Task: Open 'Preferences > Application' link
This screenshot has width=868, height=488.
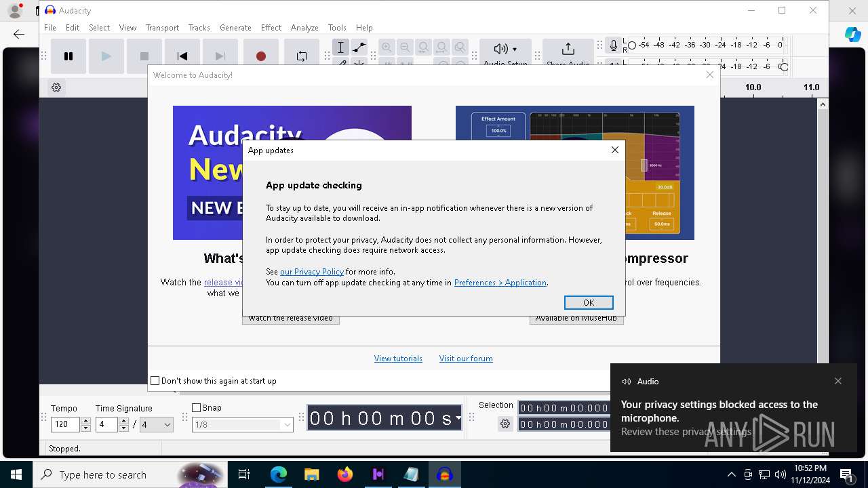Action: pos(500,283)
